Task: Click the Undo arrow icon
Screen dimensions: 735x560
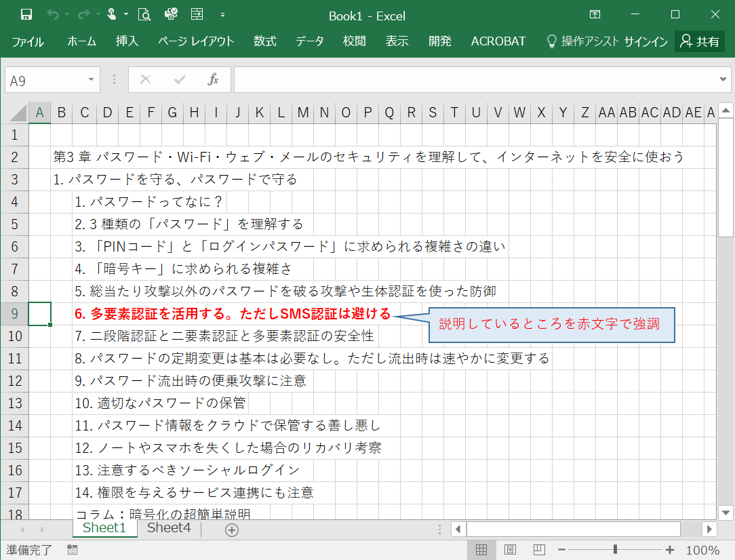Action: [x=53, y=14]
